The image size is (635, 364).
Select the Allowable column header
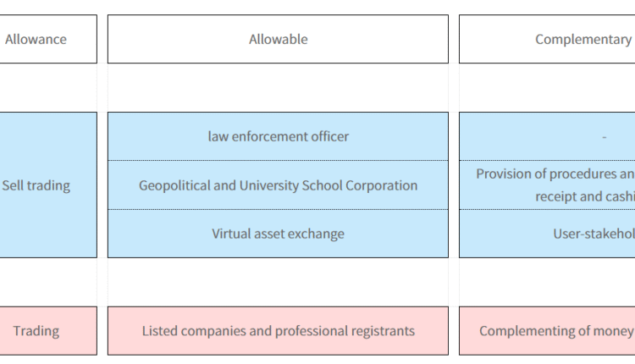(278, 39)
